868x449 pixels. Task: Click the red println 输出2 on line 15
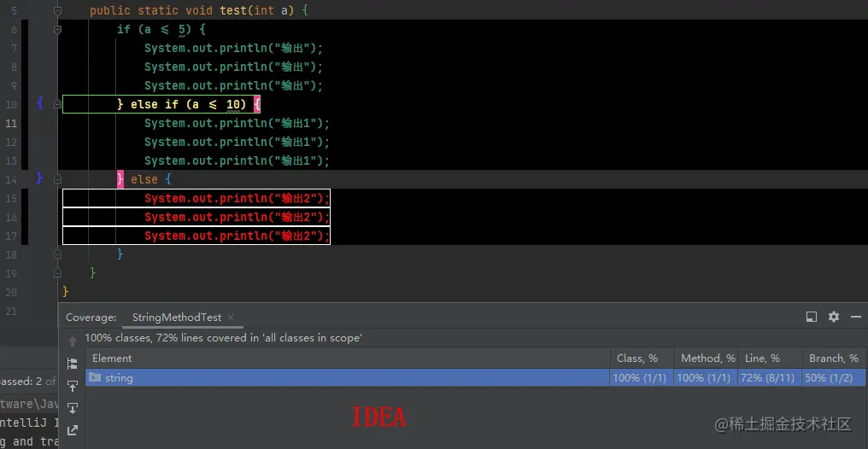237,198
